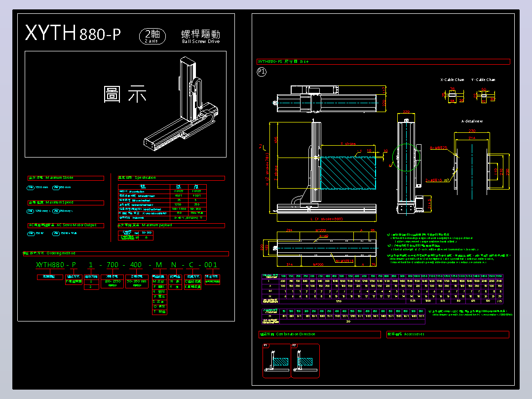
Task: Select the Y-cable chain cross-section drawing
Action: tap(485, 95)
